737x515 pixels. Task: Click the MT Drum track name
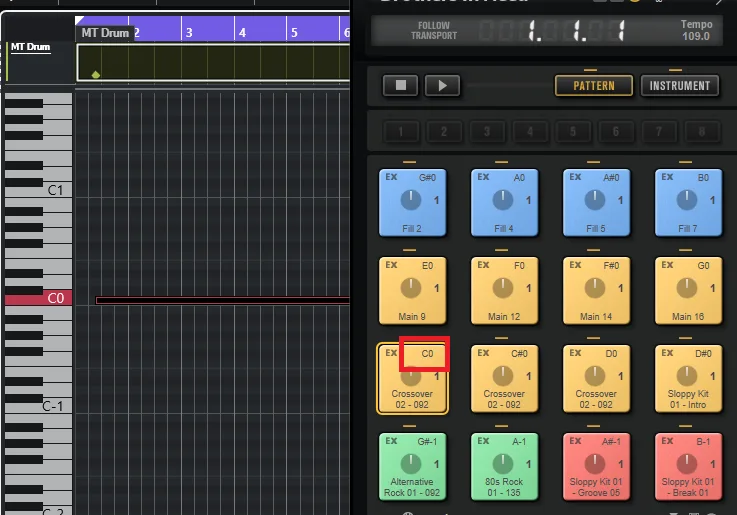click(x=31, y=47)
